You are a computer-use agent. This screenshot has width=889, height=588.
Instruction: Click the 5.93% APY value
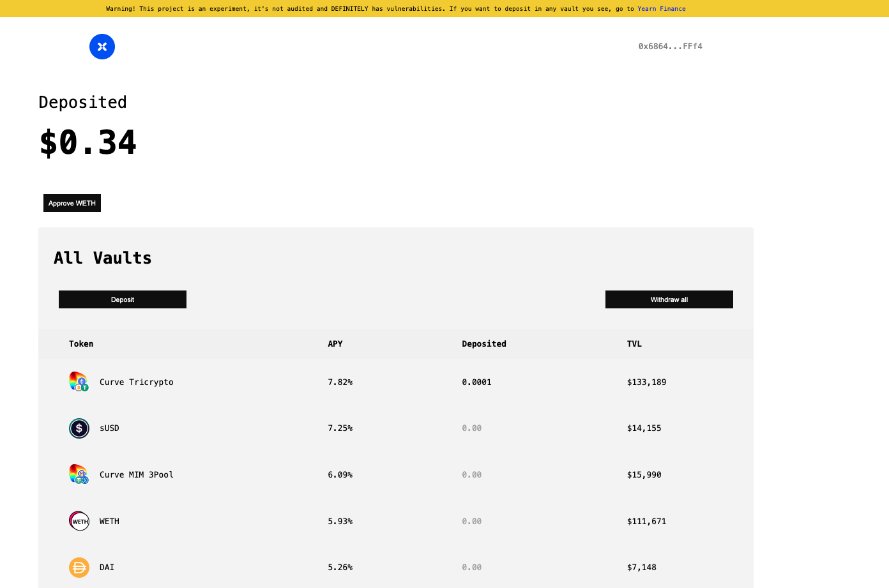coord(340,521)
